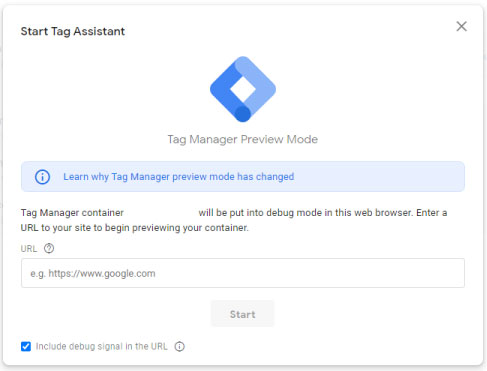The width and height of the screenshot is (487, 371).
Task: Click the 'Tag Manager Preview Mode' heading text
Action: [243, 139]
